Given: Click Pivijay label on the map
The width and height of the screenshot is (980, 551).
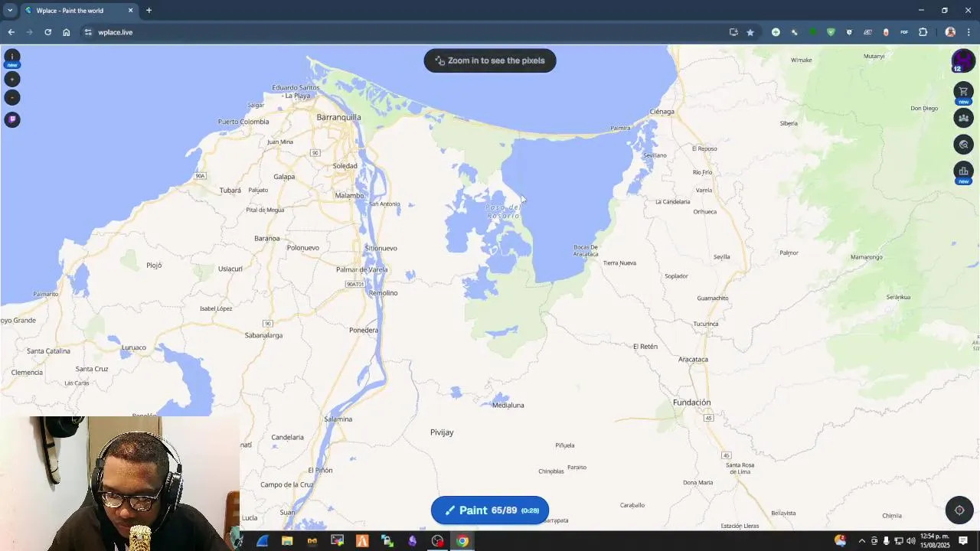Looking at the screenshot, I should (442, 432).
